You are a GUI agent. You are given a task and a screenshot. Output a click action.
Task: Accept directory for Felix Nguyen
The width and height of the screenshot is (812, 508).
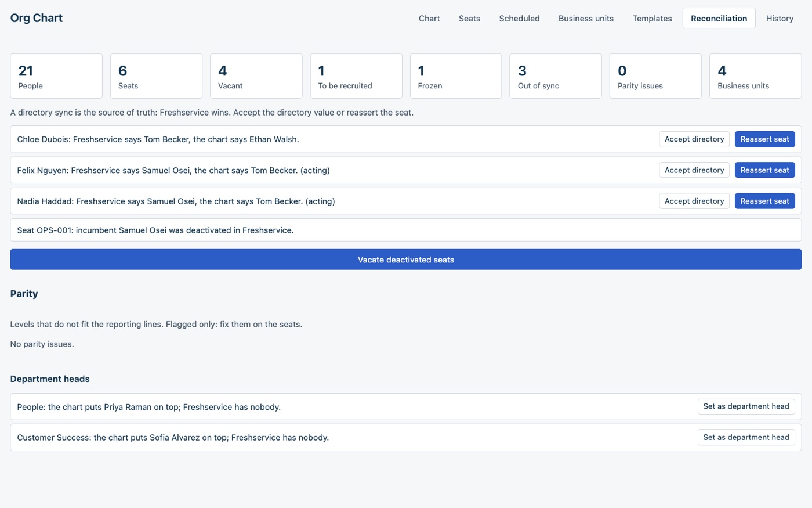[x=694, y=170]
